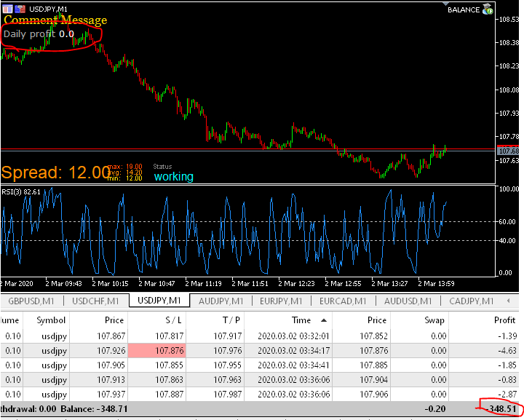Image resolution: width=524 pixels, height=420 pixels.
Task: Click the BALANCE expert name on chart
Action: [x=464, y=9]
